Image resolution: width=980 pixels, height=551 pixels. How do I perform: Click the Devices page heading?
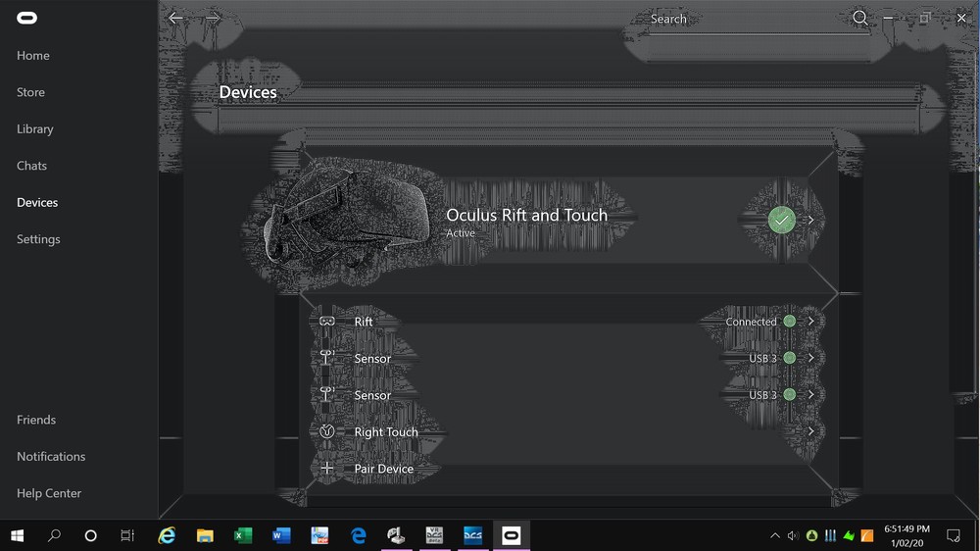[x=248, y=92]
